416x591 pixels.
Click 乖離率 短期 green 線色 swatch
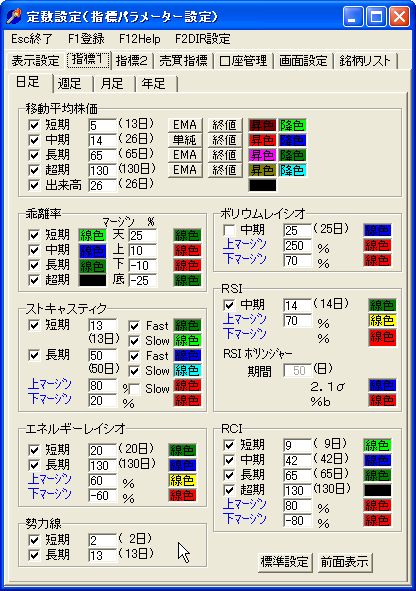(x=92, y=235)
